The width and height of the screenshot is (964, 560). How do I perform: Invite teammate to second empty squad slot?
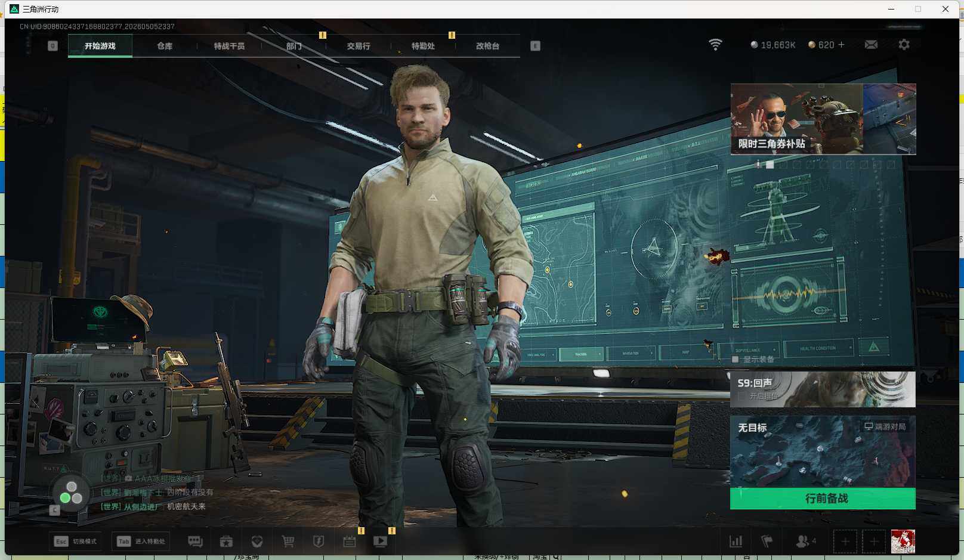click(x=874, y=542)
